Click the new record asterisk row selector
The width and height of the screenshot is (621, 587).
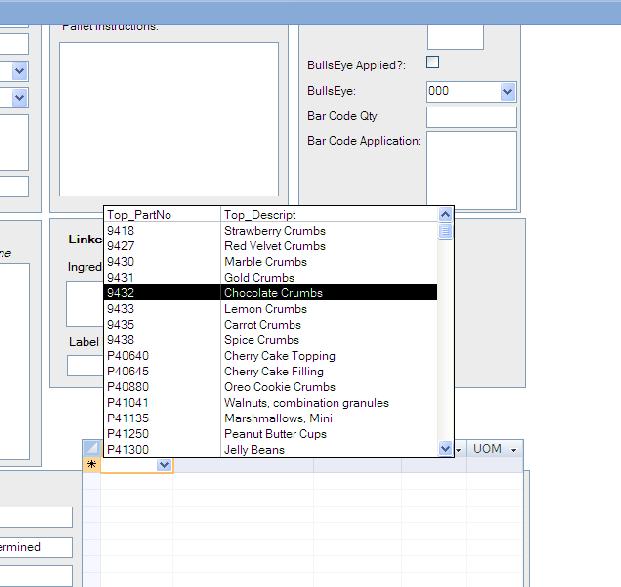(x=91, y=465)
